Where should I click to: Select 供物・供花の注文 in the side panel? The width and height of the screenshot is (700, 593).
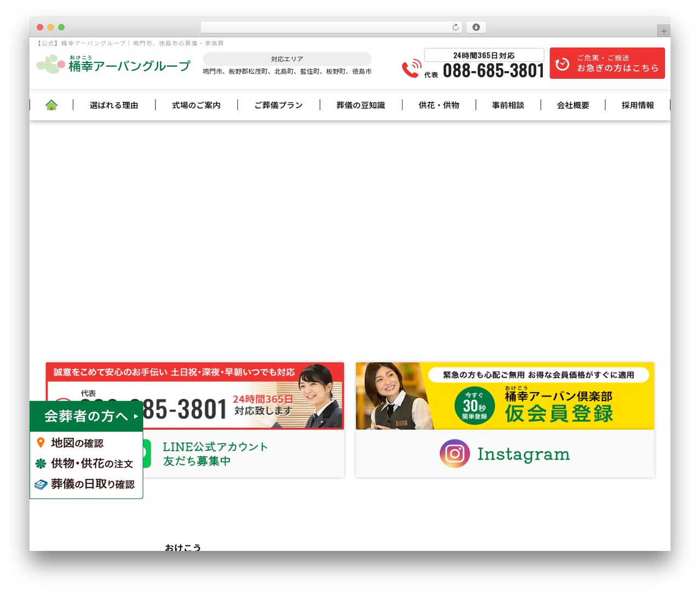92,464
